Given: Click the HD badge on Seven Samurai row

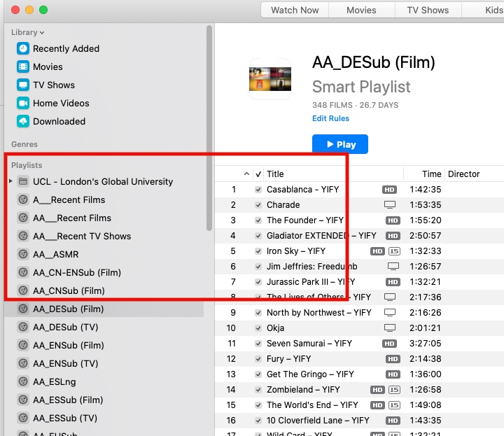Looking at the screenshot, I should (389, 344).
